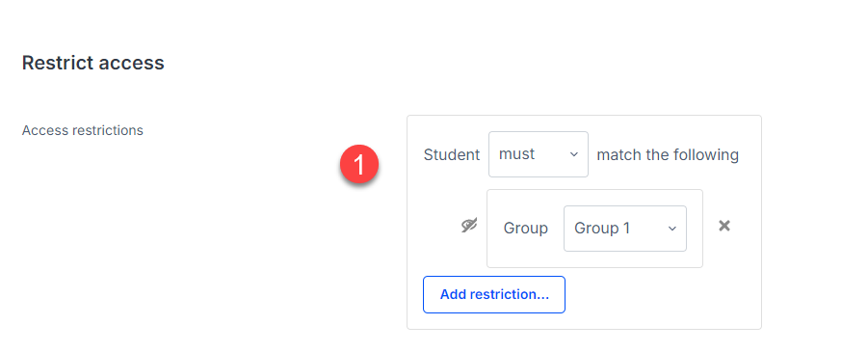Click the Group label inside restriction box
The width and height of the screenshot is (868, 352).
click(525, 229)
